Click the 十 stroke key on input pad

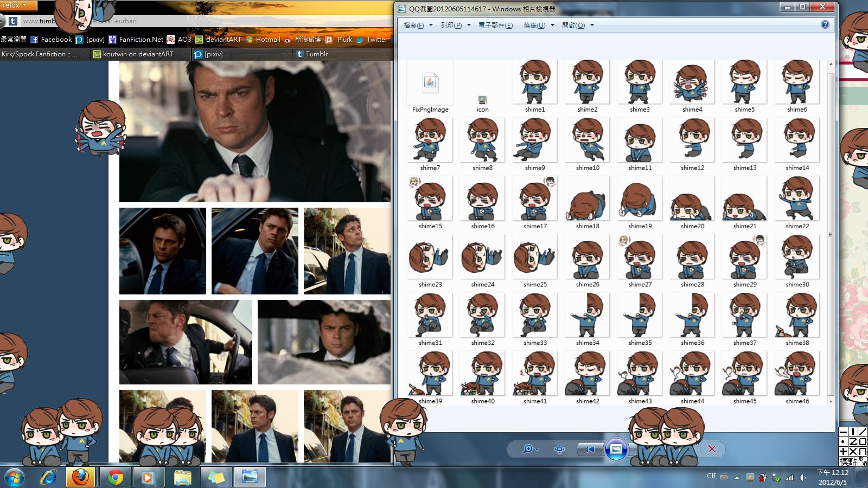tap(844, 451)
